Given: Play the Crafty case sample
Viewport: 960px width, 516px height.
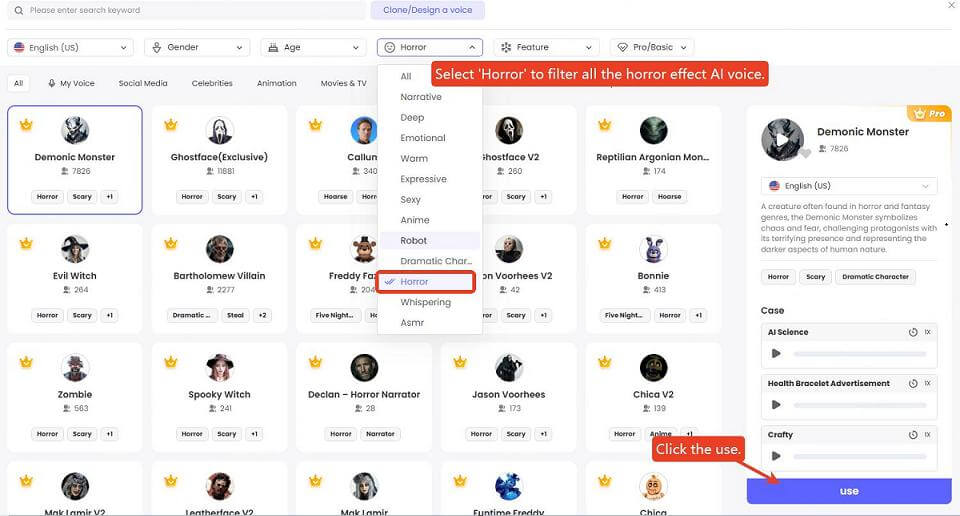Looking at the screenshot, I should [x=776, y=456].
